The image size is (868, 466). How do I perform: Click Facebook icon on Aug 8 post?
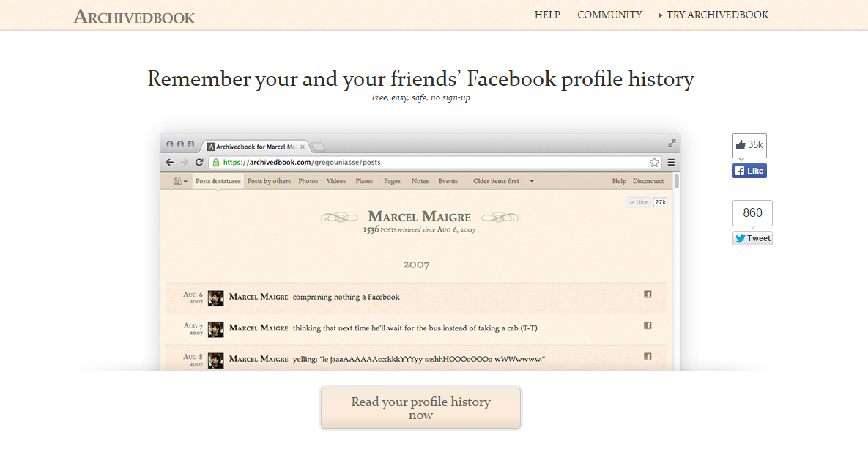point(648,356)
